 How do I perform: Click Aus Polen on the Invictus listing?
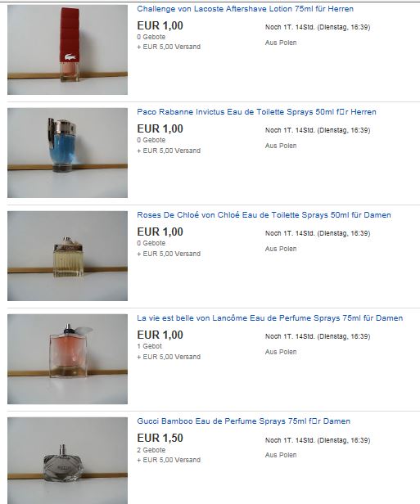pos(281,146)
